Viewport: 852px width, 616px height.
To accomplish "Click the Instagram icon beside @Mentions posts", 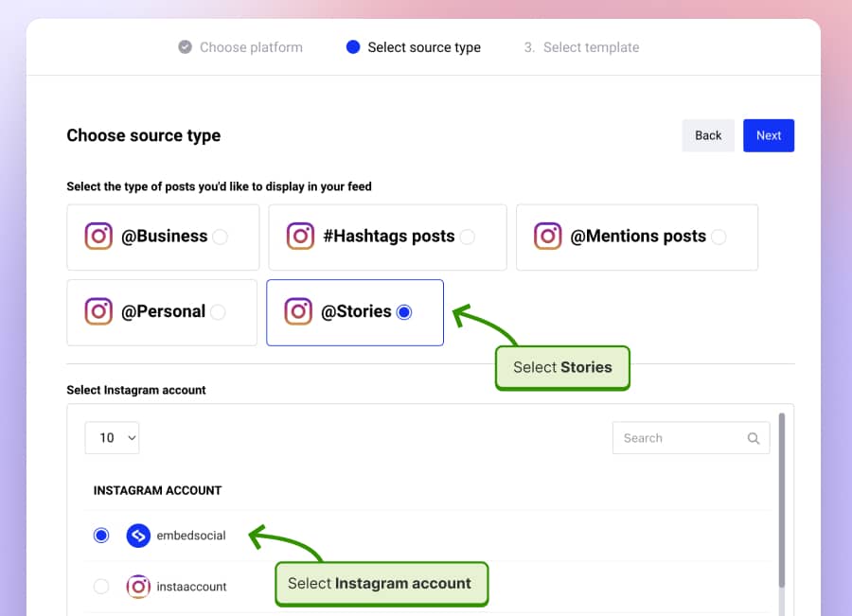I will coord(548,237).
